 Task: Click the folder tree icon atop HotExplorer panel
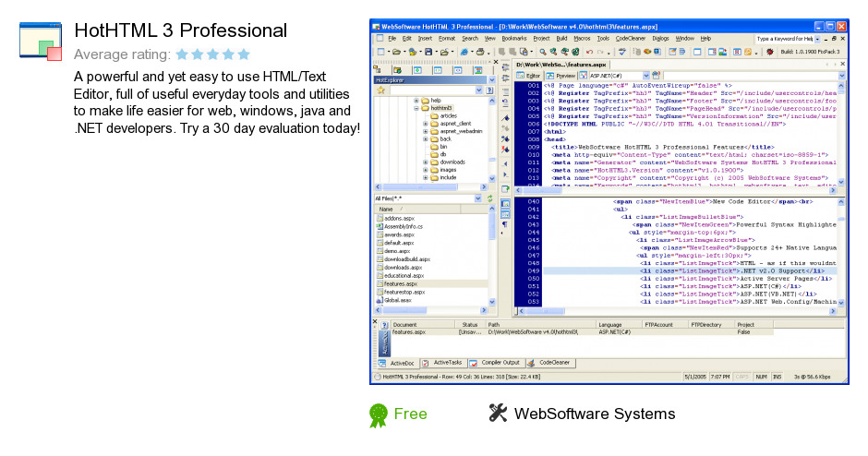click(x=377, y=70)
